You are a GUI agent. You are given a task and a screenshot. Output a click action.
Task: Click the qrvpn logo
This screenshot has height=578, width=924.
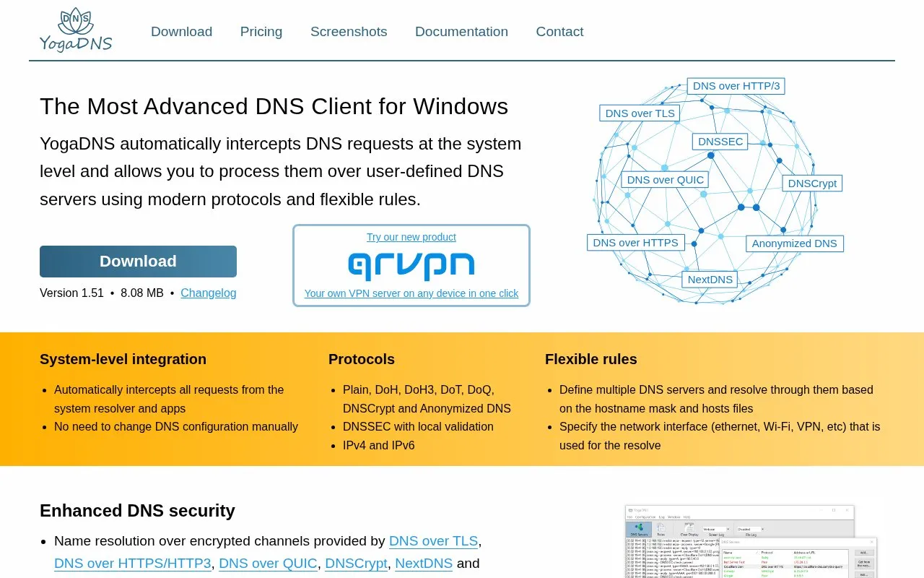[411, 265]
